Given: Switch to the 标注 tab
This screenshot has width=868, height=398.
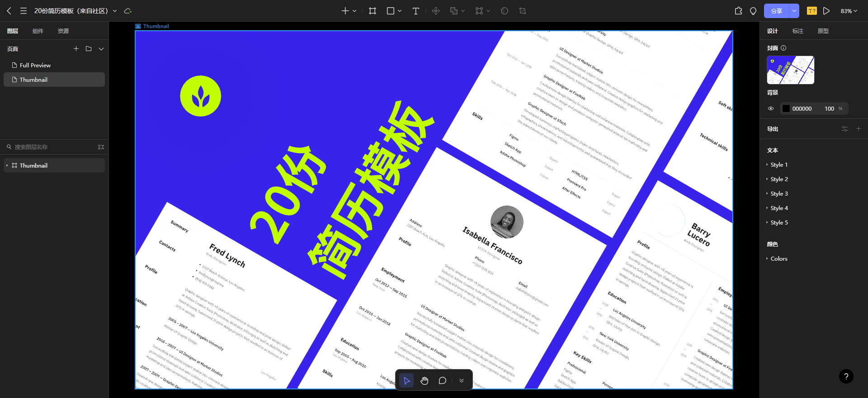Looking at the screenshot, I should coord(798,31).
